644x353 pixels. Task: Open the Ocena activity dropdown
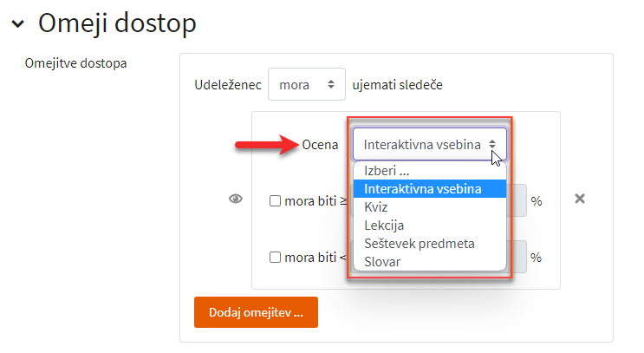(x=430, y=144)
